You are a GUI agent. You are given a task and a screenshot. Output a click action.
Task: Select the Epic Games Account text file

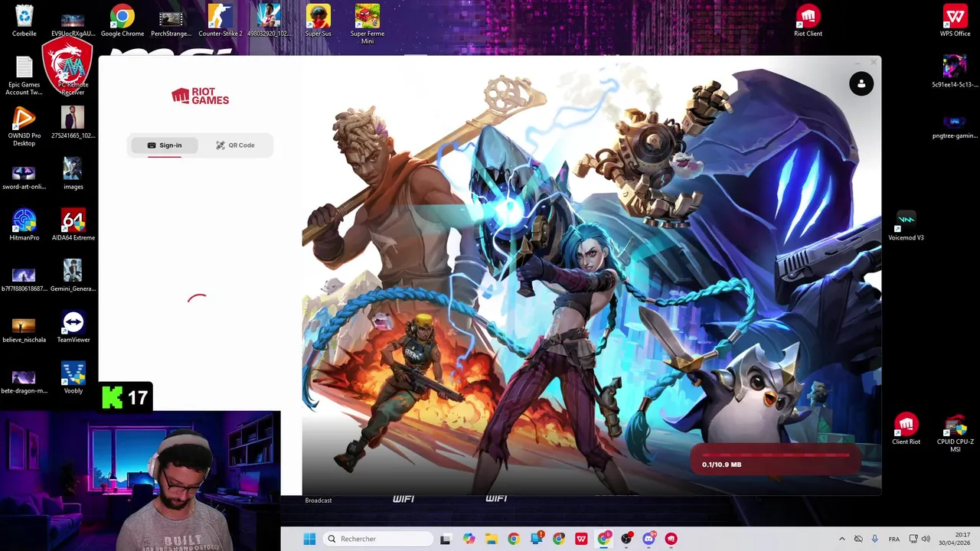click(x=24, y=76)
